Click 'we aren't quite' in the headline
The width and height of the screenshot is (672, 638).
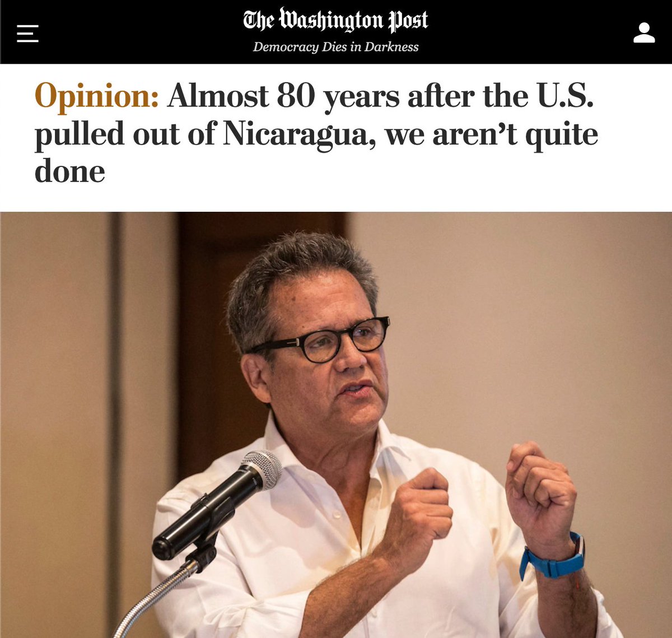click(x=492, y=134)
